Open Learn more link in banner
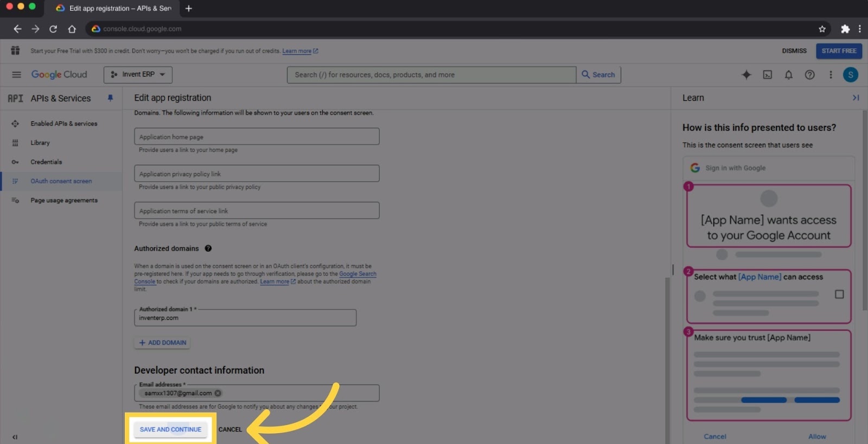This screenshot has height=444, width=868. pos(300,51)
